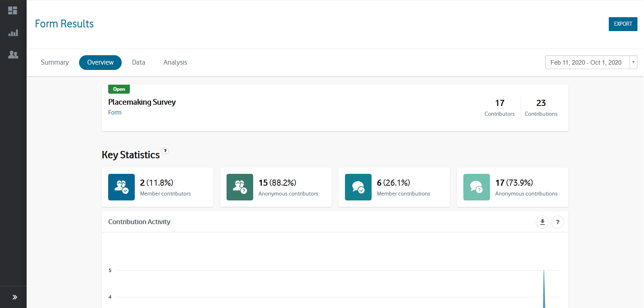Click the Contribution Activity heading
644x308 pixels.
139,222
